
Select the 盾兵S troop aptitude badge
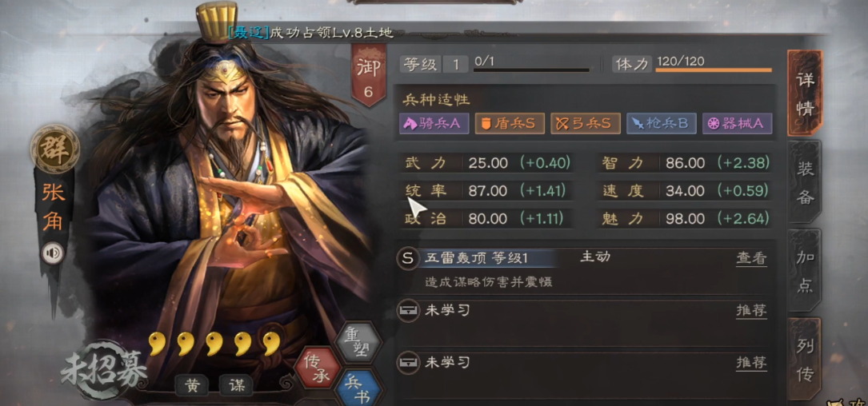(510, 123)
